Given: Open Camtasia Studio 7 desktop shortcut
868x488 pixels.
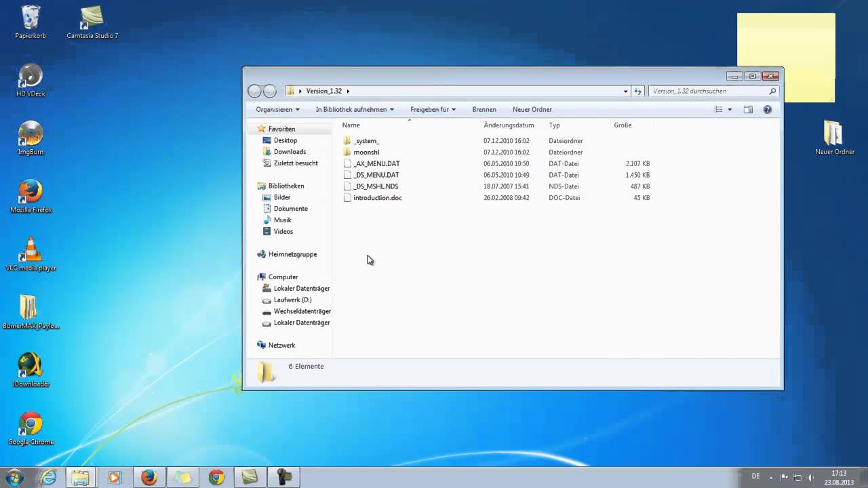Looking at the screenshot, I should click(x=92, y=22).
